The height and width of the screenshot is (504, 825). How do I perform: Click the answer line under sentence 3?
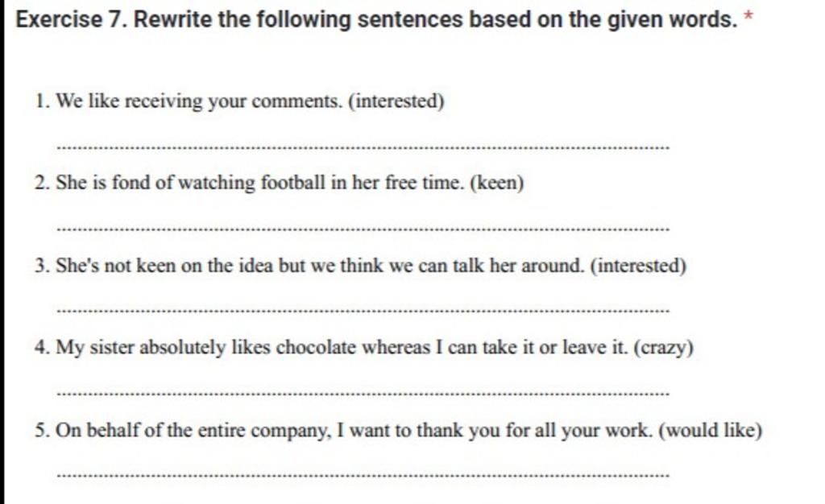tap(364, 311)
